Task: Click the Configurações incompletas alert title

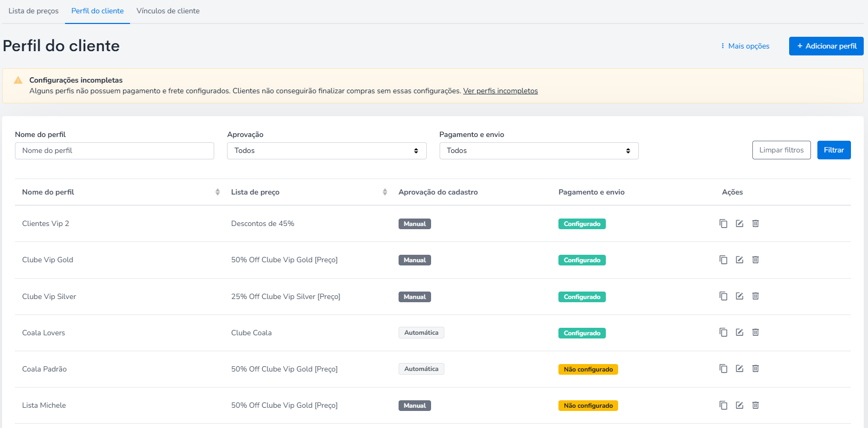Action: click(76, 80)
